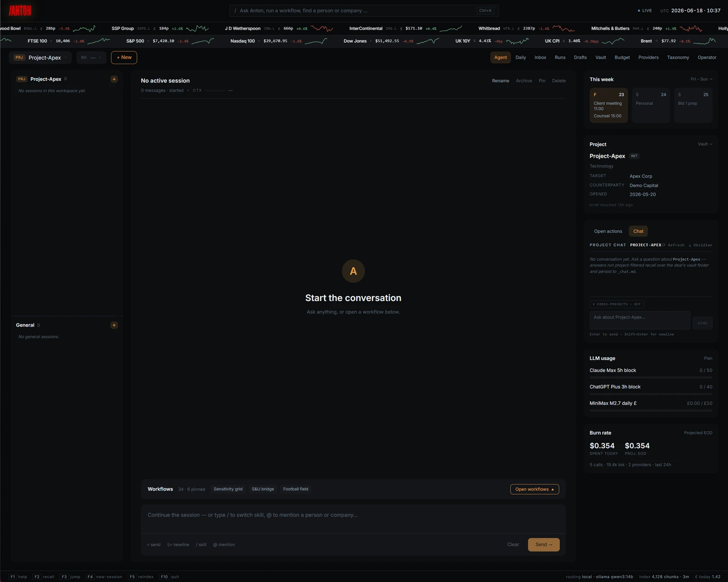Expand the Open workflows menu

(x=535, y=489)
